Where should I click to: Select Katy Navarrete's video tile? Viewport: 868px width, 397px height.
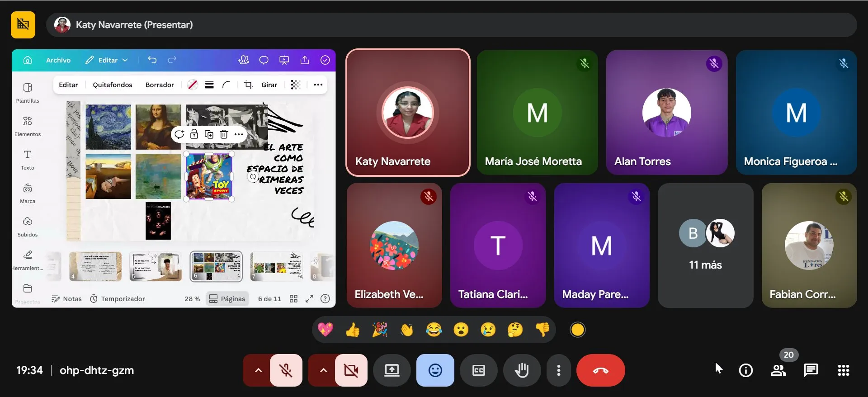click(408, 112)
